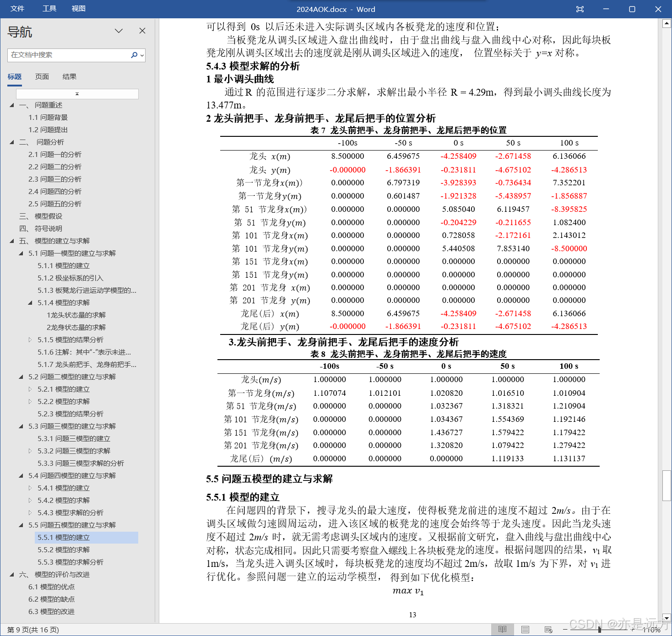Go to 5.1.2 极坐标系的引入 heading

pyautogui.click(x=70, y=278)
